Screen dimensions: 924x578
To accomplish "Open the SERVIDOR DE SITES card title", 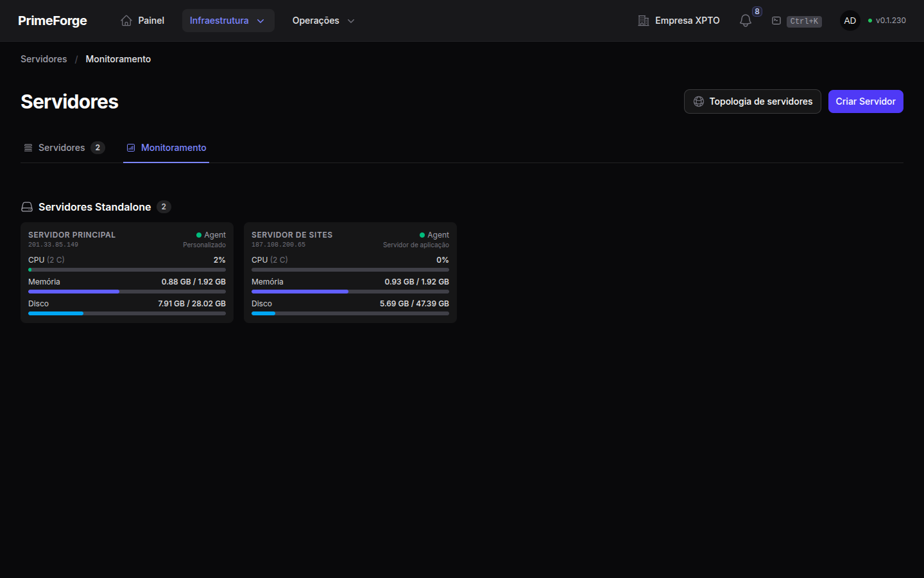I will tap(292, 235).
